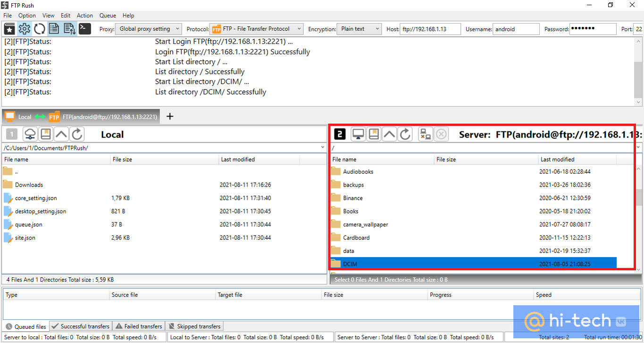
Task: Open the terminal command icon
Action: coord(84,29)
